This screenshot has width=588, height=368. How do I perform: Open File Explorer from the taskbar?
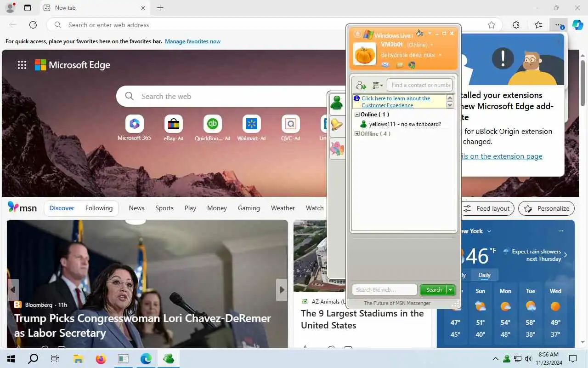click(78, 359)
